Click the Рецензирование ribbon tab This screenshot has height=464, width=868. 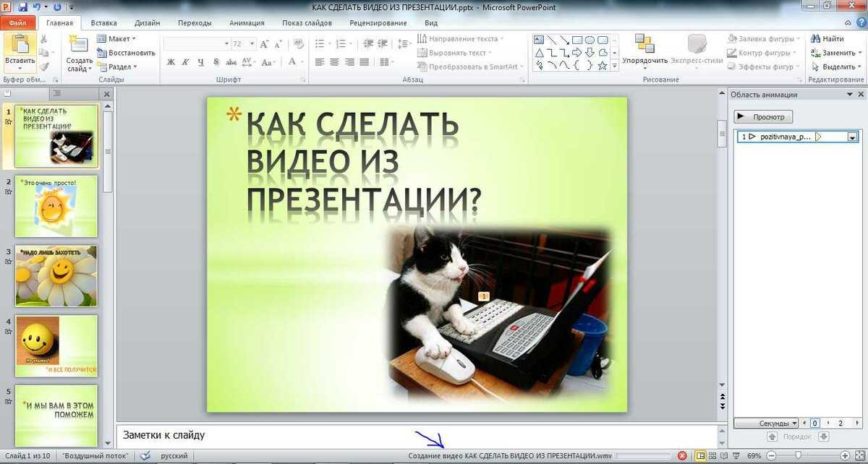click(378, 22)
